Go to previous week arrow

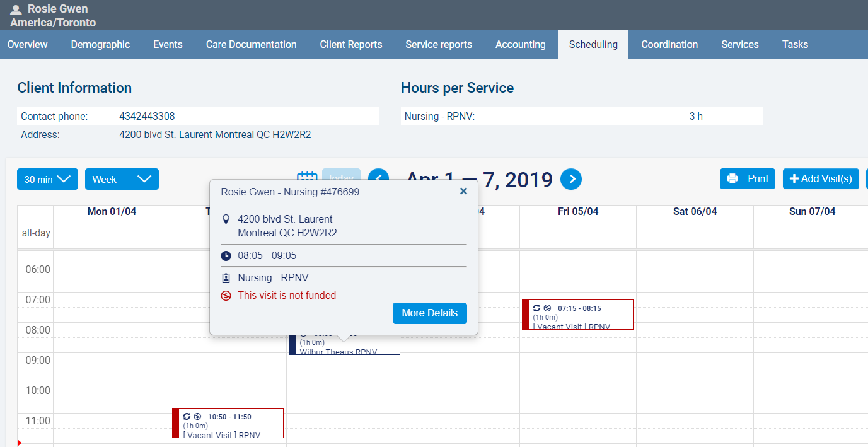(378, 179)
